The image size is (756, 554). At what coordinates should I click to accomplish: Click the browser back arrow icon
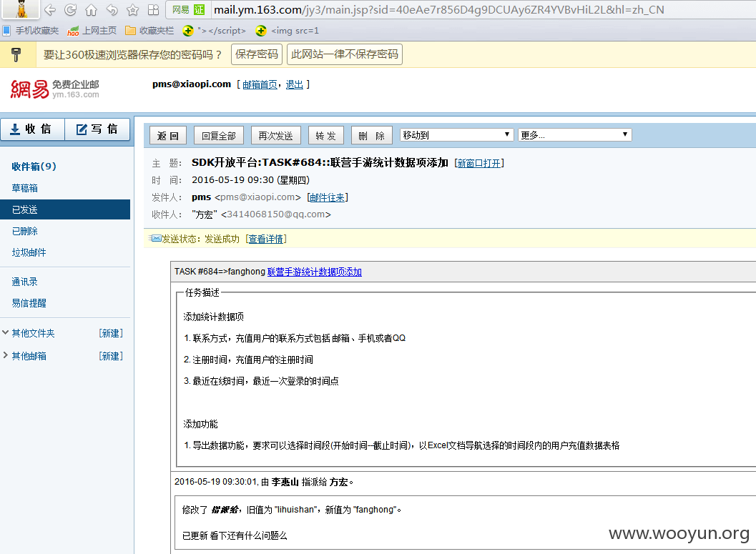49,9
